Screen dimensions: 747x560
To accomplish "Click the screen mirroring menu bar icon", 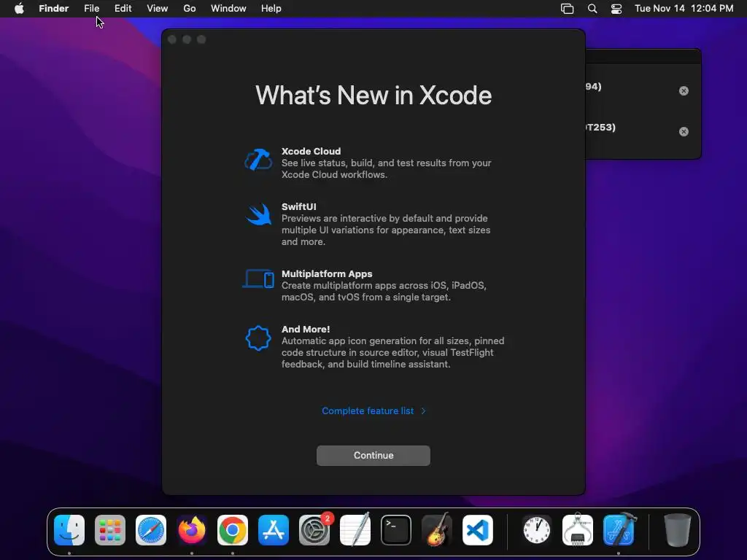I will pyautogui.click(x=567, y=9).
